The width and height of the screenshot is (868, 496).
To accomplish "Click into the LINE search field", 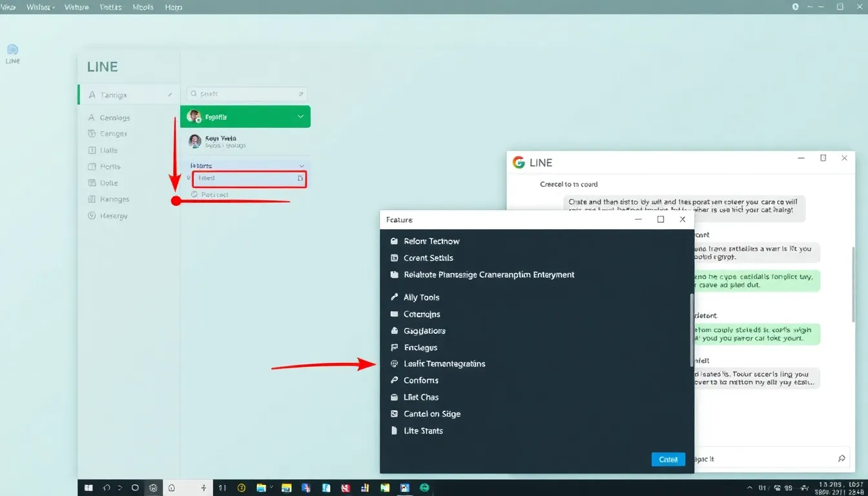I will tap(247, 94).
